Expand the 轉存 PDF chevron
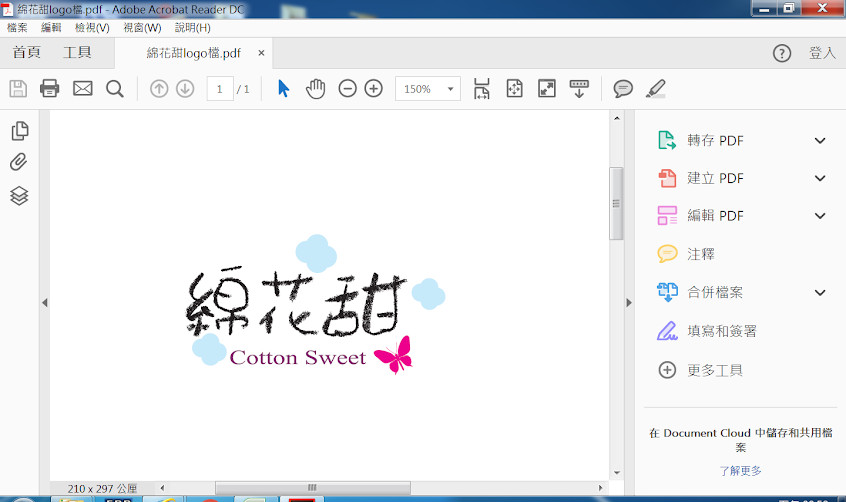846x502 pixels. coord(820,141)
